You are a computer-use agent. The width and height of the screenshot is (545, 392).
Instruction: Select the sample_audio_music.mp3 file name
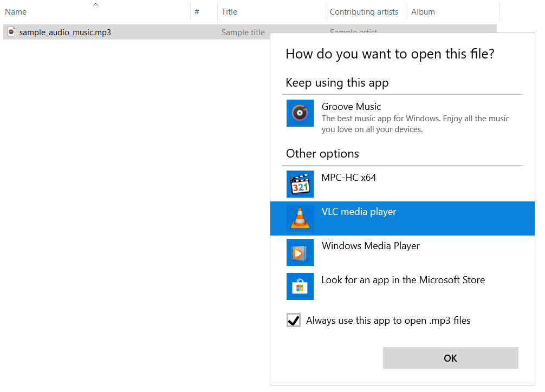65,32
